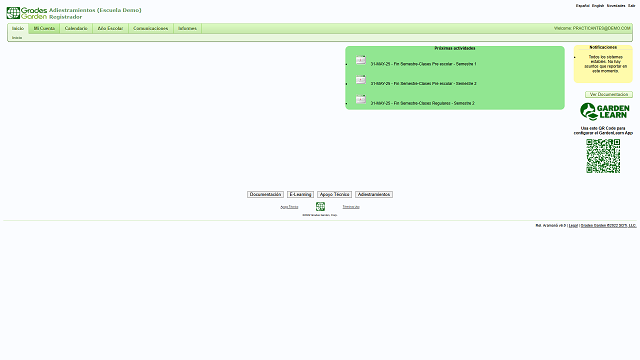This screenshot has width=640, height=360.
Task: Open the Año Escolar menu
Action: [x=110, y=29]
